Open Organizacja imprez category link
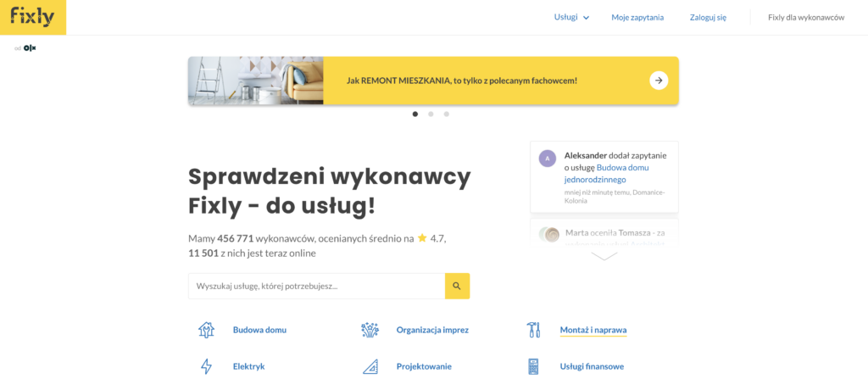868x390 pixels. point(432,330)
